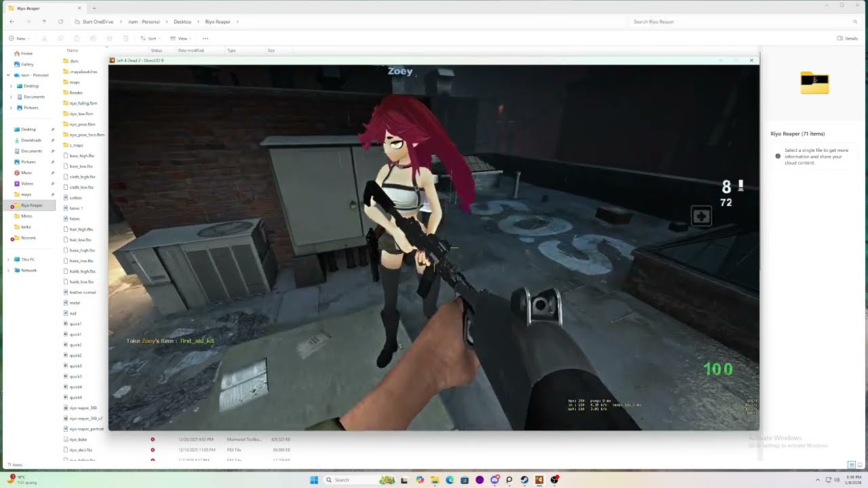Open the Sort dropdown menu
Viewport: 868px width, 488px height.
tap(151, 39)
